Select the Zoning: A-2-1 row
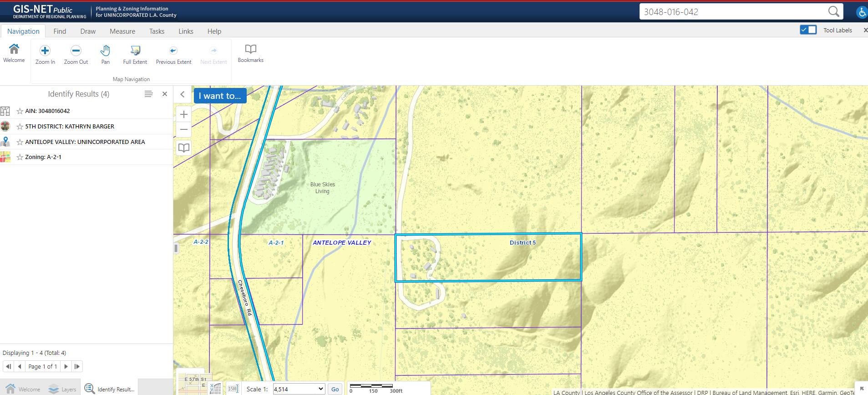This screenshot has height=395, width=868. point(86,157)
